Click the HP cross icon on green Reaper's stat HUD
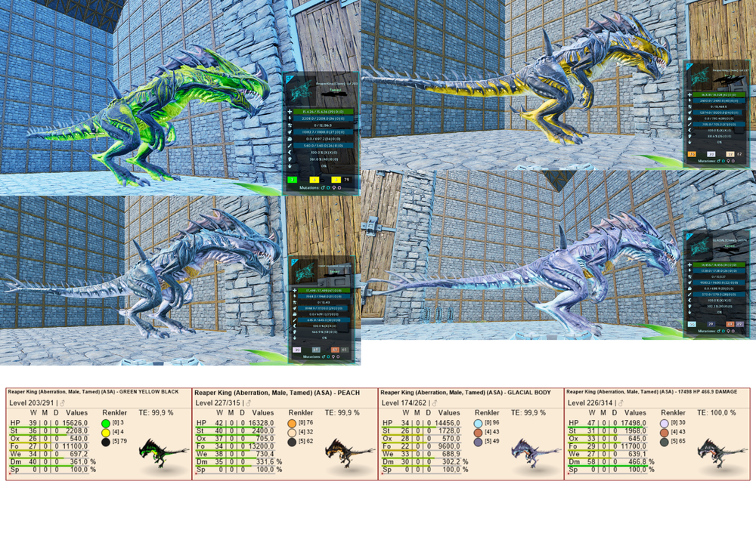 coord(289,112)
